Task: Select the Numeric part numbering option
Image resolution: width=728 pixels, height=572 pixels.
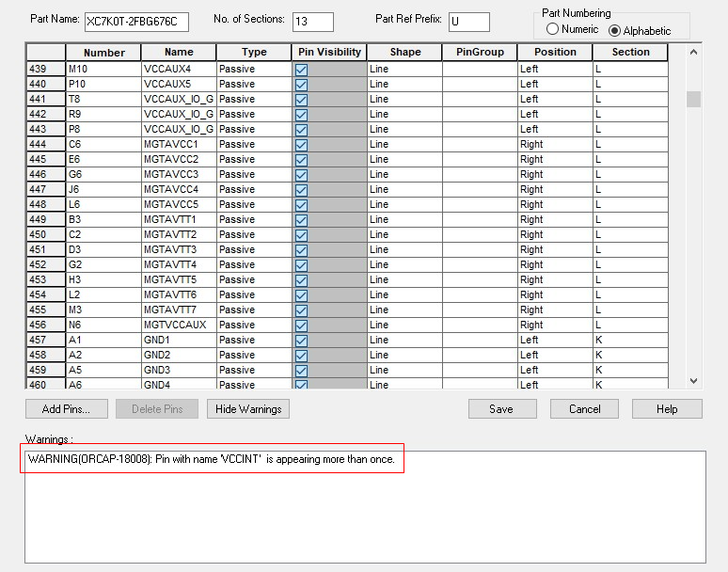Action: click(552, 29)
